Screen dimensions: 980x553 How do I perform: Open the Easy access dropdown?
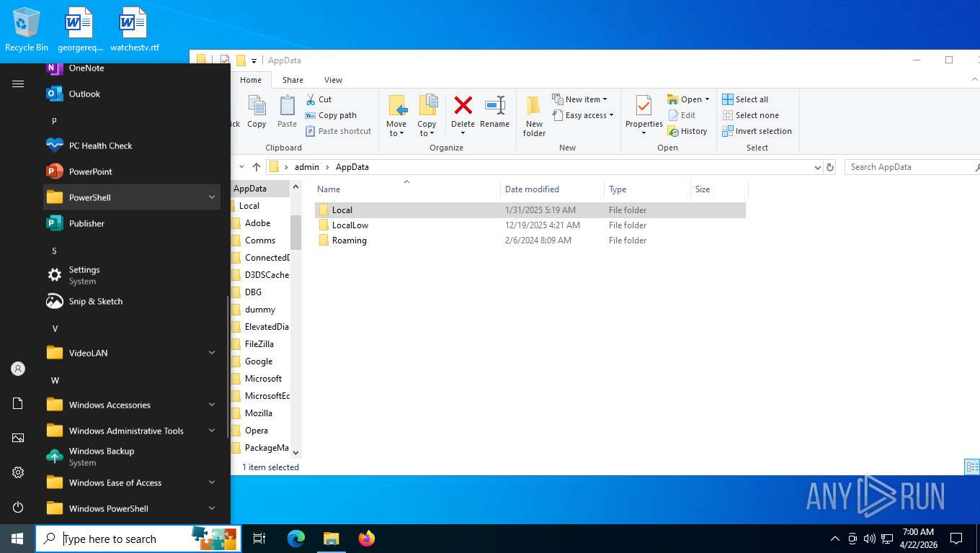point(583,115)
